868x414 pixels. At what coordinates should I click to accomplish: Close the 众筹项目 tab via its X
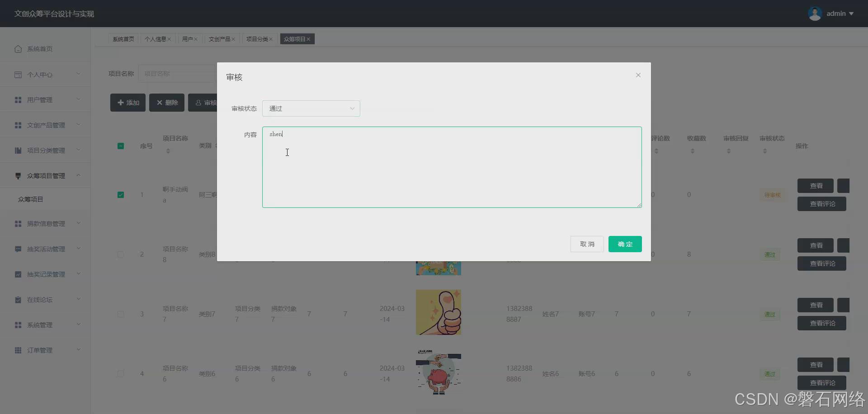click(x=308, y=39)
